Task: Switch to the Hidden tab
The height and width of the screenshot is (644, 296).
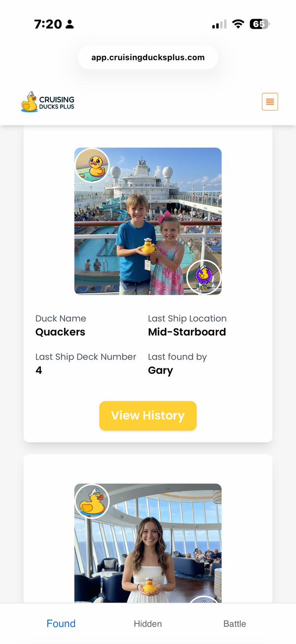Action: pyautogui.click(x=148, y=624)
